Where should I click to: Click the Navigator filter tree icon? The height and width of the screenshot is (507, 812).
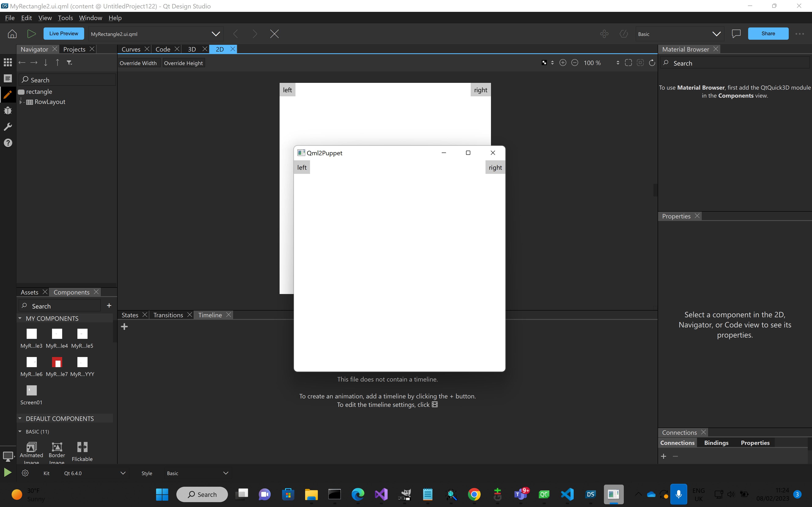click(x=69, y=63)
